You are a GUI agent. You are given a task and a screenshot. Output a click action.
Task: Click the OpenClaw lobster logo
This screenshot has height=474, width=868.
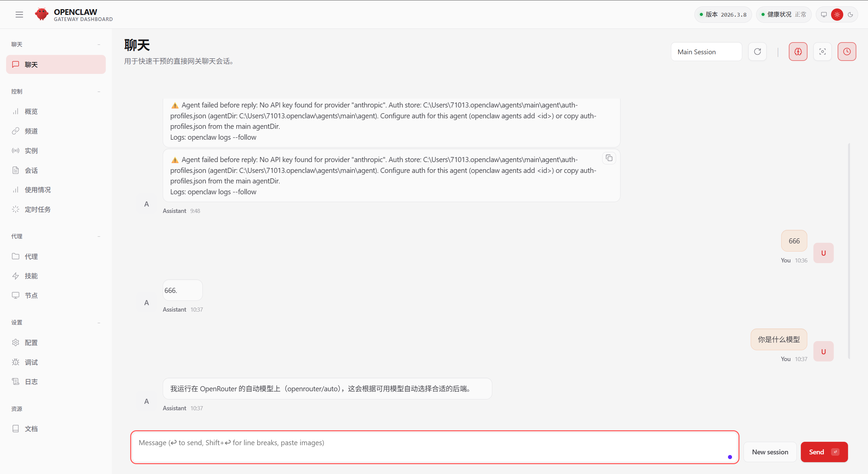tap(42, 14)
